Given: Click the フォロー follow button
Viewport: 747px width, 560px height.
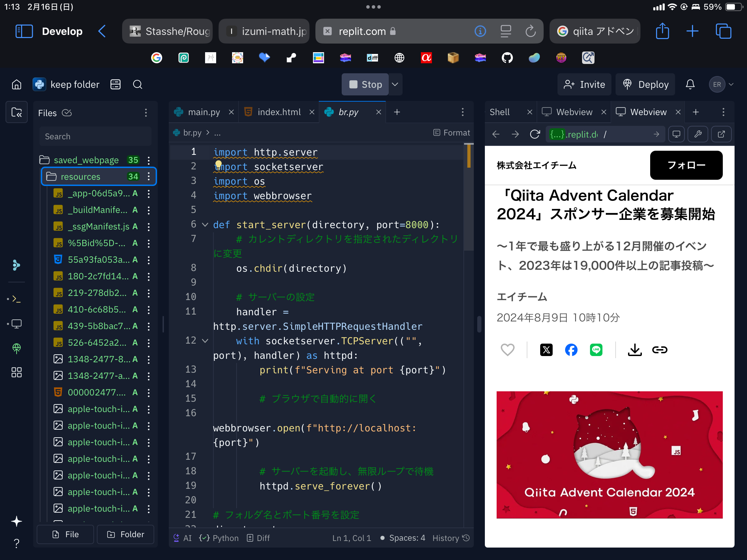Looking at the screenshot, I should pyautogui.click(x=686, y=165).
